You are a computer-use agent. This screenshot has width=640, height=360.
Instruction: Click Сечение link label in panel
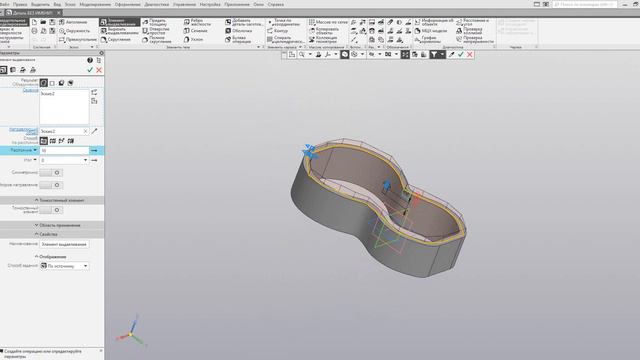[30, 90]
